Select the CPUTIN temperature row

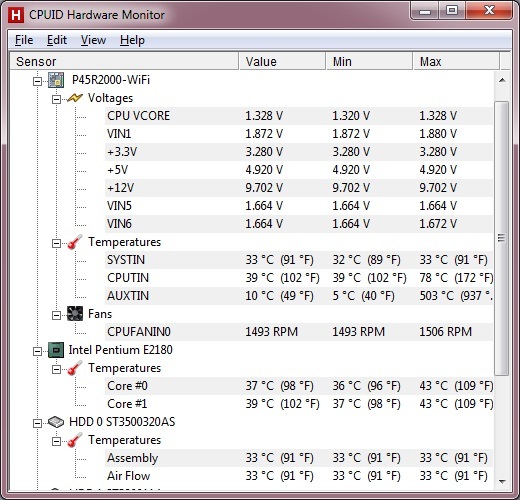(299, 278)
